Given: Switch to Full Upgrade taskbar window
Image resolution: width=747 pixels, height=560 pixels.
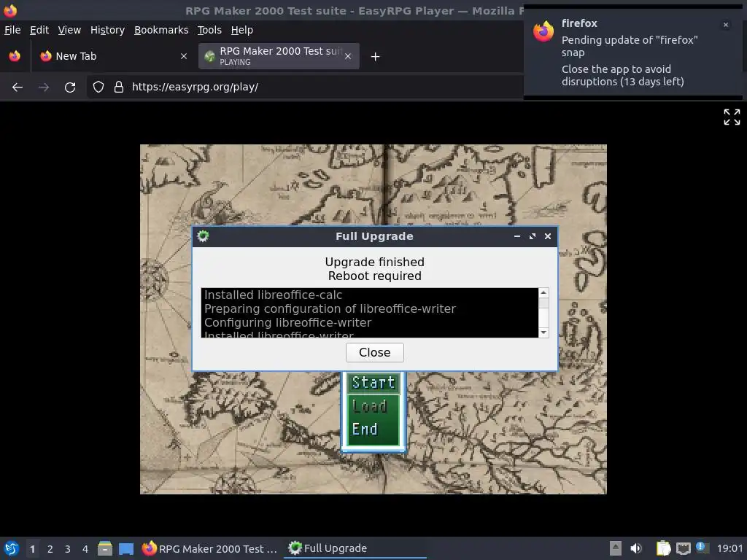Looking at the screenshot, I should 355,548.
